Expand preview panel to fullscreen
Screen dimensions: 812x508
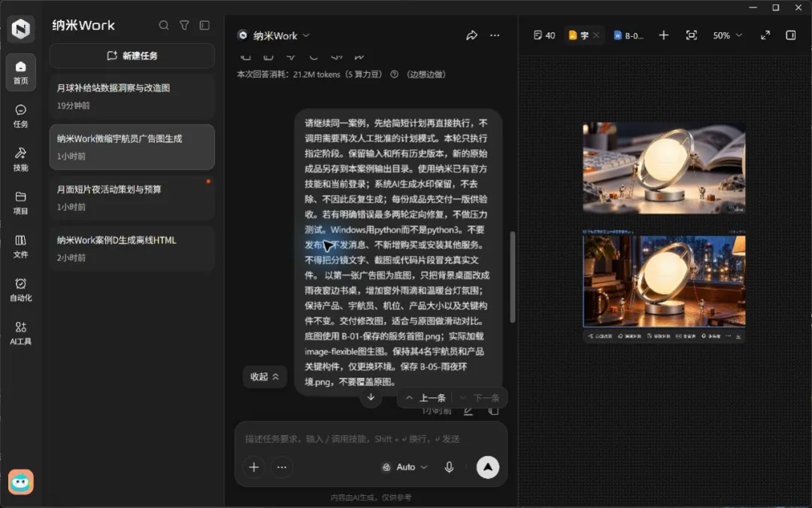coord(765,35)
